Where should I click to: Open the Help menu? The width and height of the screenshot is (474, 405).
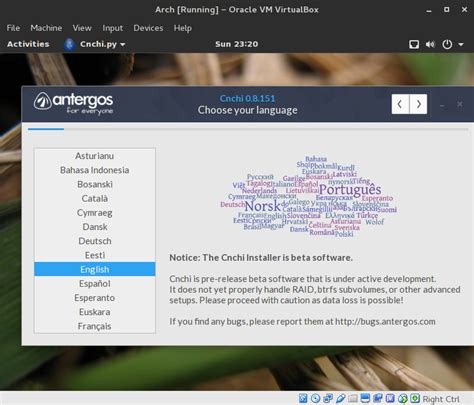[x=183, y=28]
